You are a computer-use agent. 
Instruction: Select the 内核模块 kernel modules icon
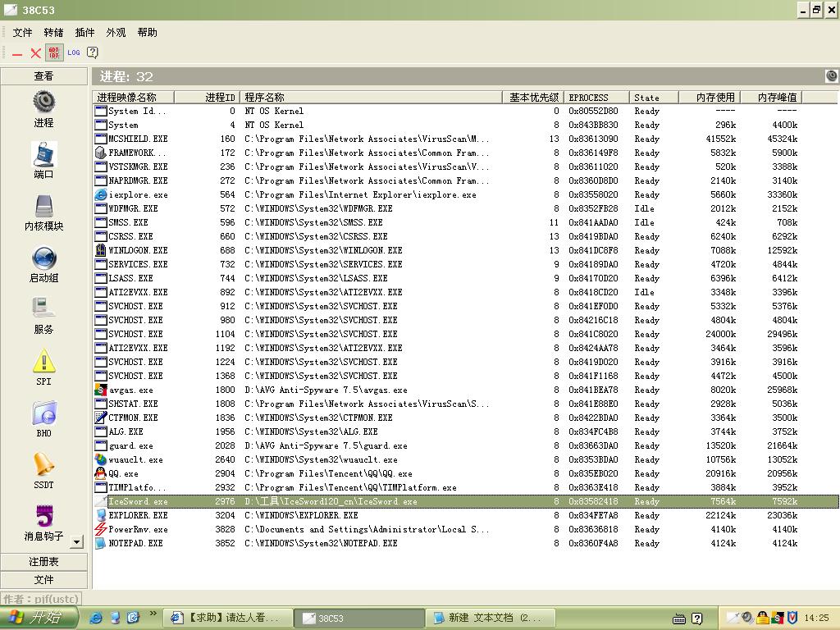click(43, 207)
